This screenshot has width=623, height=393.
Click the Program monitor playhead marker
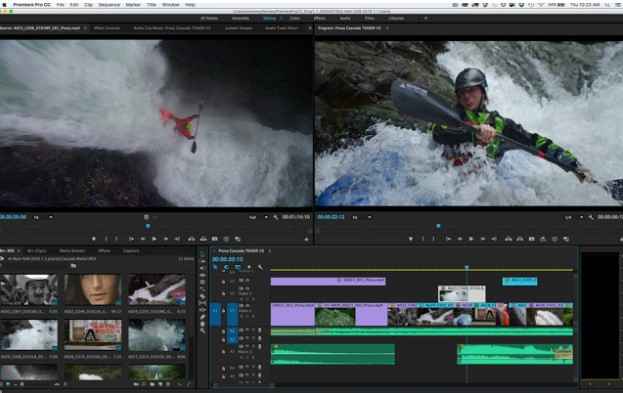point(439,227)
